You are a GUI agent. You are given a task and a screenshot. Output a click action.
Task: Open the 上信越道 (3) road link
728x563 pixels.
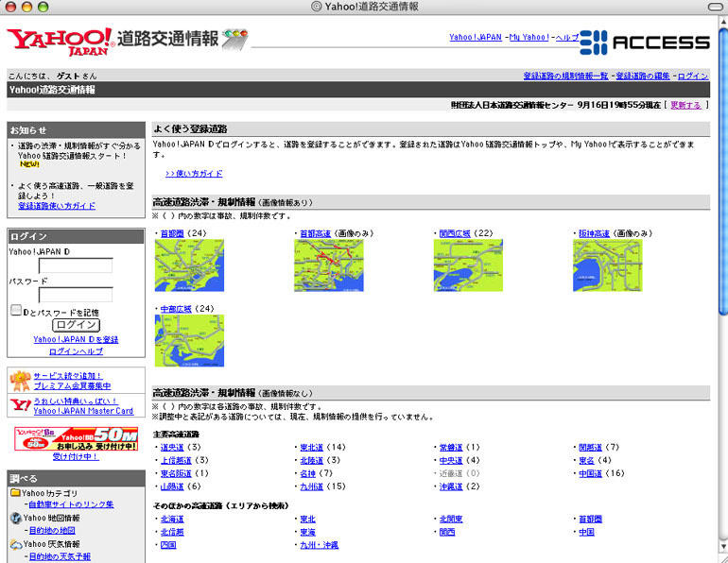coord(176,461)
